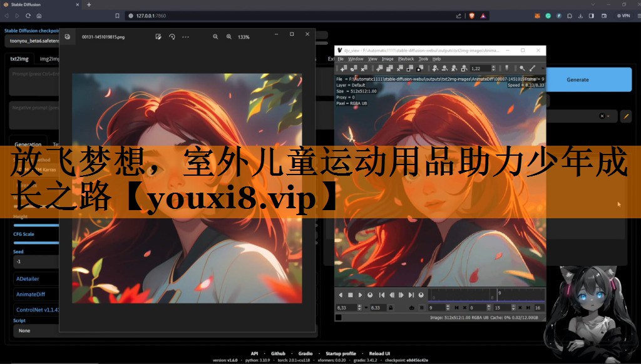Reset the in-point with its X icon
The height and width of the screenshot is (364, 641).
465,308
